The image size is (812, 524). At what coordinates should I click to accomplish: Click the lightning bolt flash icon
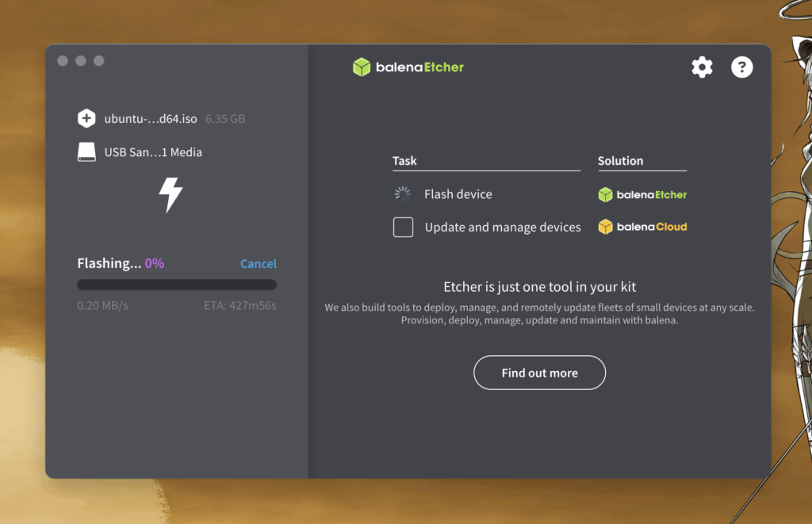170,195
